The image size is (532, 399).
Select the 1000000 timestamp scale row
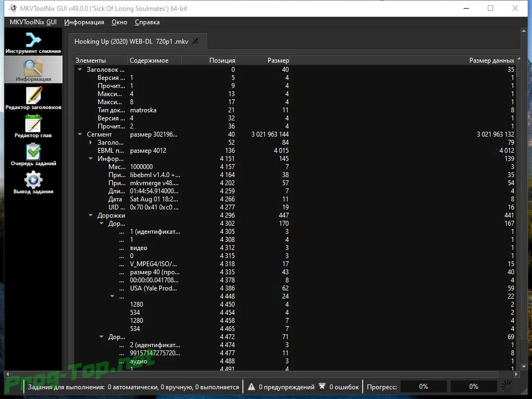(x=295, y=167)
